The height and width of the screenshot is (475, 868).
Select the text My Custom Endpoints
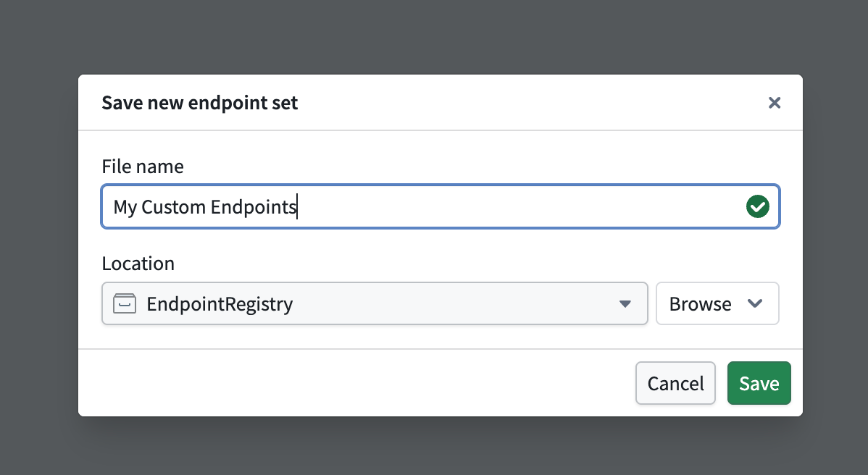(204, 206)
